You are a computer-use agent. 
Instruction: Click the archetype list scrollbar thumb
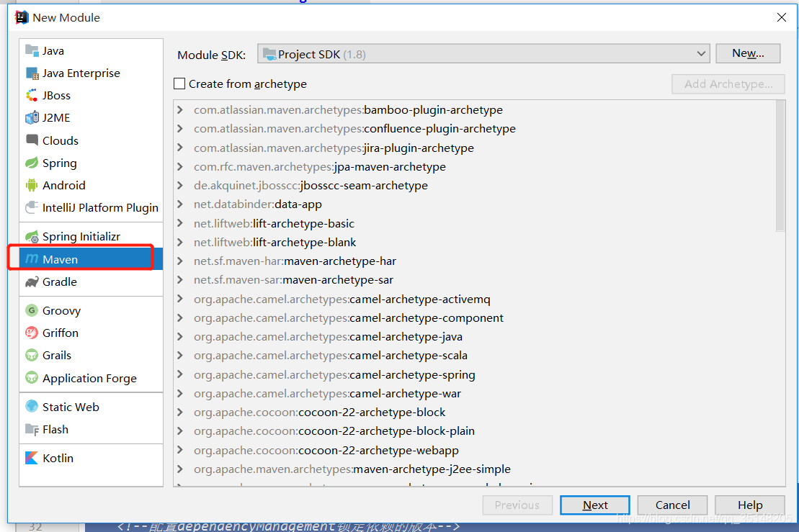780,166
